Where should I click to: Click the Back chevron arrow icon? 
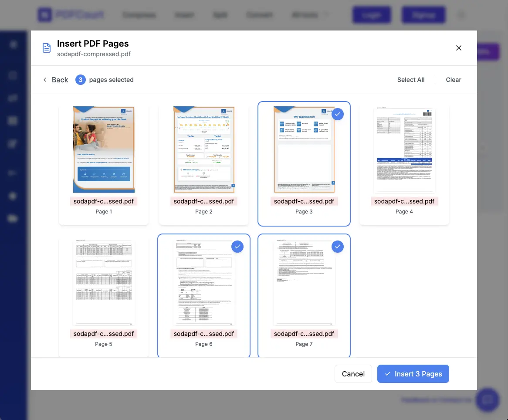click(x=45, y=80)
